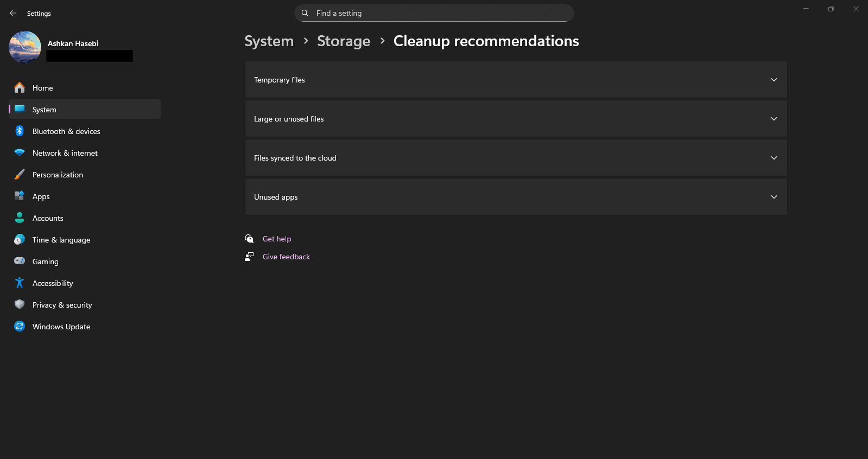Click the Privacy & security shield icon

(20, 305)
